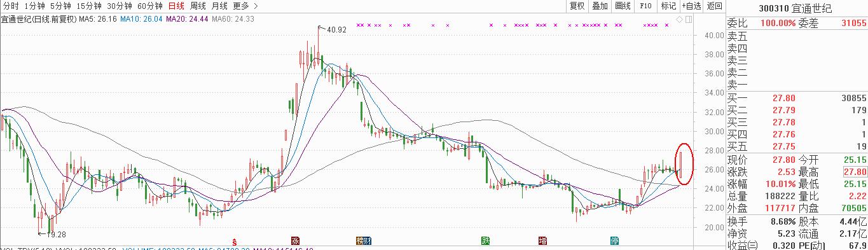Click the 股本 4.44亿 value
The width and height of the screenshot is (868, 250).
(853, 221)
